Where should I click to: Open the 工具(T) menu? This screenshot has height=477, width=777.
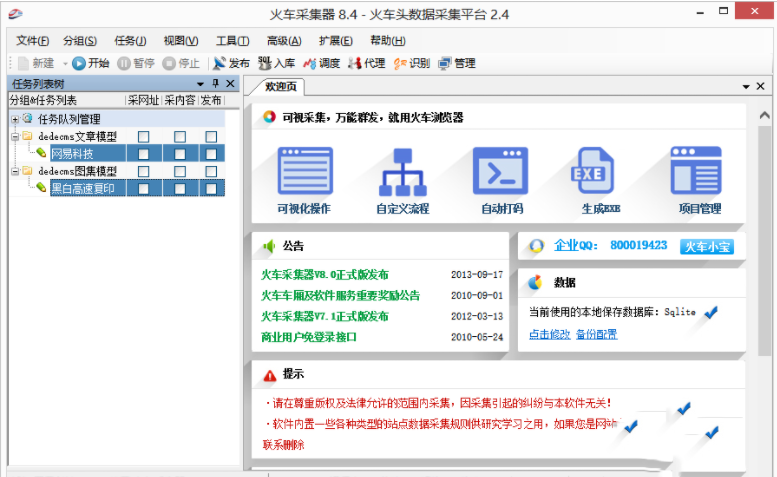point(231,40)
